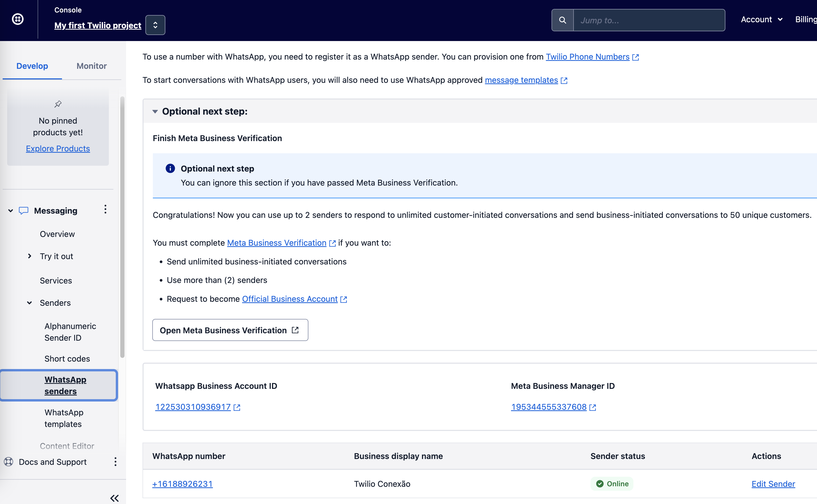Open the Messaging three-dot options menu
Screen dimensions: 817x504
(x=105, y=209)
